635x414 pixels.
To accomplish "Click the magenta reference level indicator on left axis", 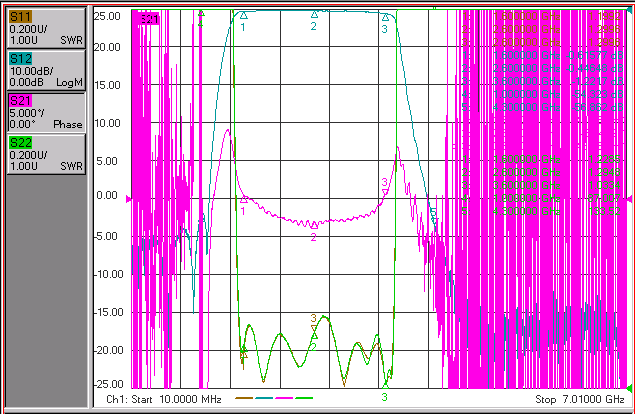I will point(129,199).
